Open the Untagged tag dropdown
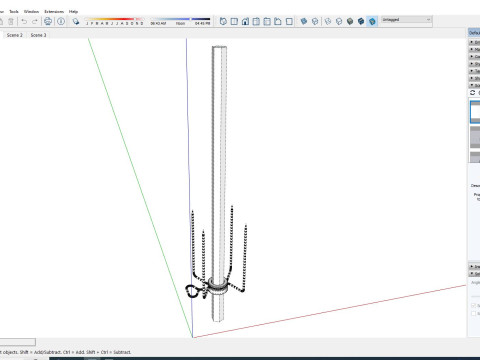The image size is (480, 360). click(x=406, y=20)
